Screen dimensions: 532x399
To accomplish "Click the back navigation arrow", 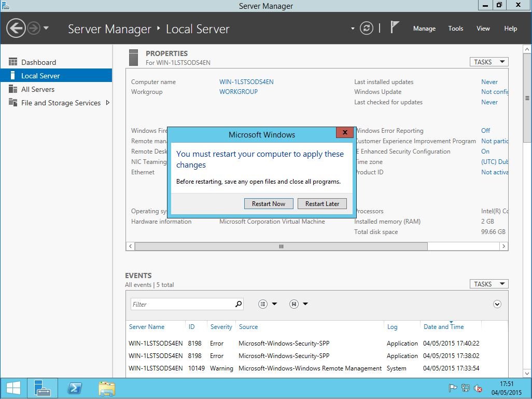I will point(16,29).
